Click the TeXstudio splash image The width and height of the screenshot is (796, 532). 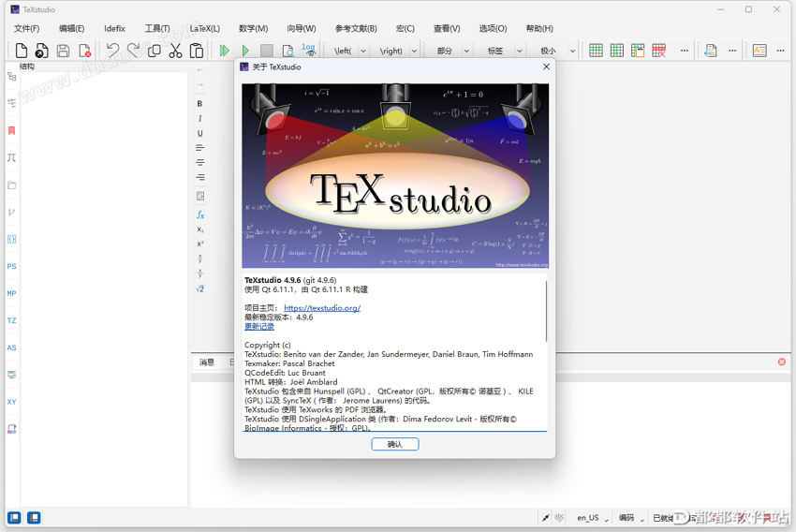click(x=395, y=176)
